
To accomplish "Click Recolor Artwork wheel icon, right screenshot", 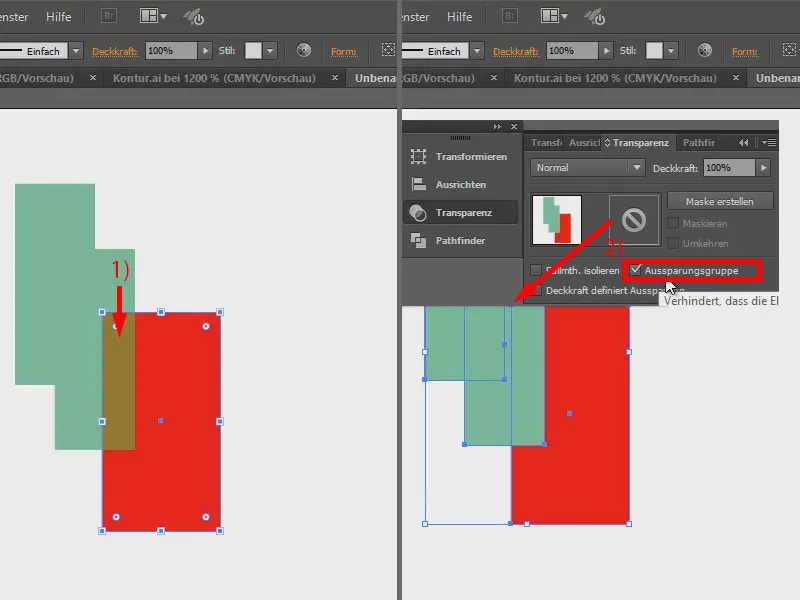I will (705, 50).
